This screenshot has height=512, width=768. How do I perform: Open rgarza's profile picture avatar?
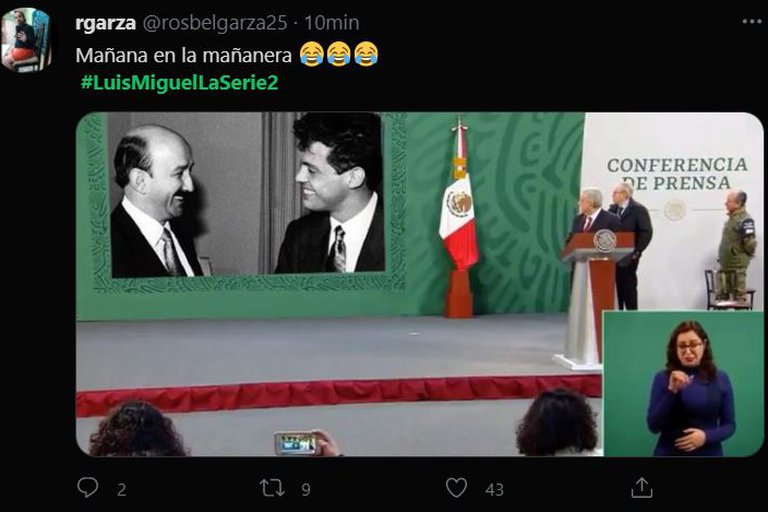[26, 40]
